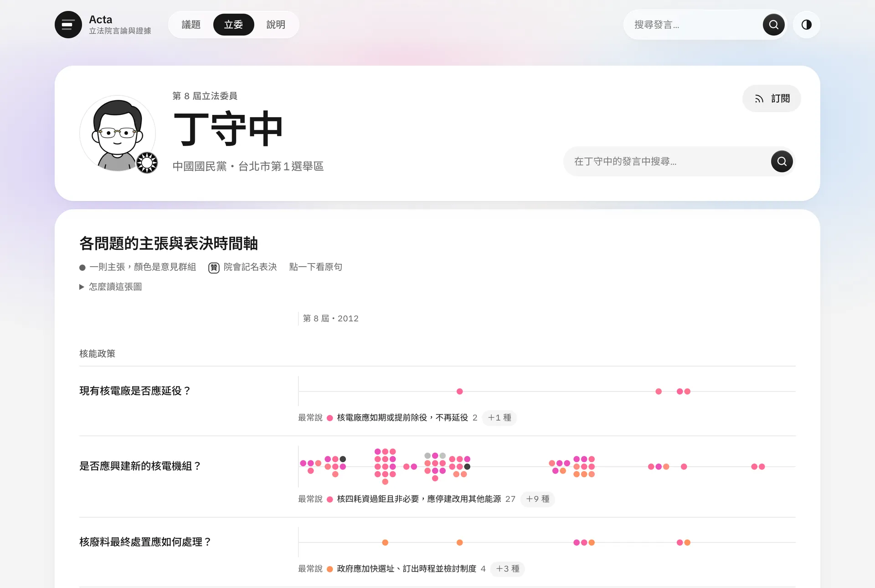875x588 pixels.
Task: Click the 贊 roll-call vote legend icon
Action: (214, 268)
